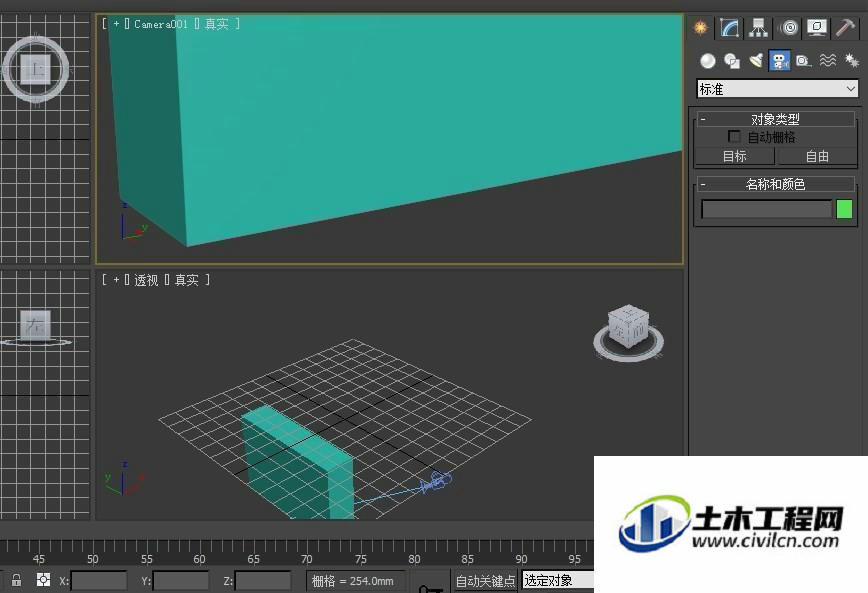Screen dimensions: 868x593
Task: Click frame 95 on the timeline
Action: click(575, 559)
